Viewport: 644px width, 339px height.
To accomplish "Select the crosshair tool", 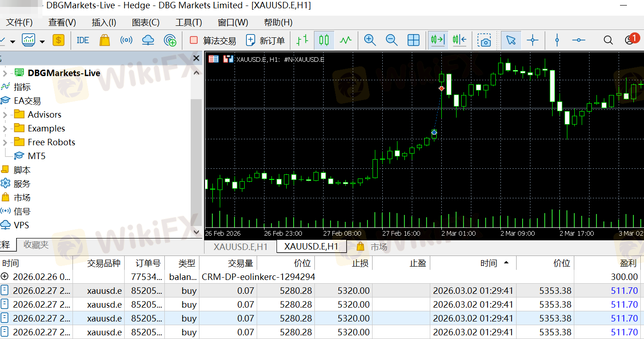I will pos(533,41).
